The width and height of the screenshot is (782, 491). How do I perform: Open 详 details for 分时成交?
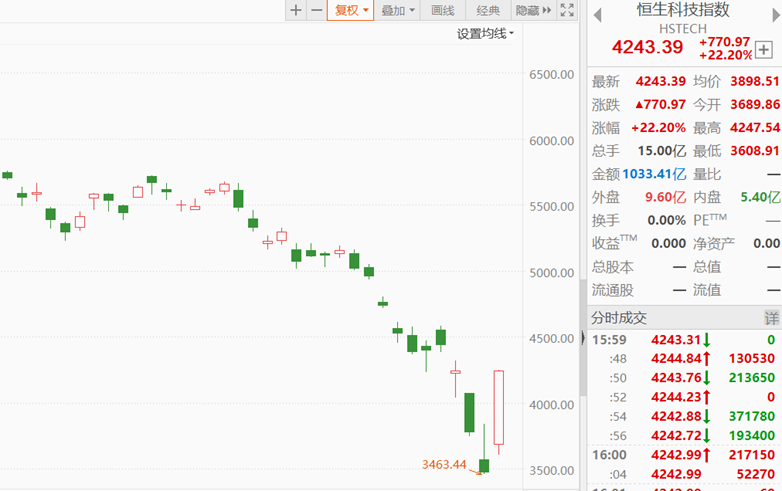[772, 318]
